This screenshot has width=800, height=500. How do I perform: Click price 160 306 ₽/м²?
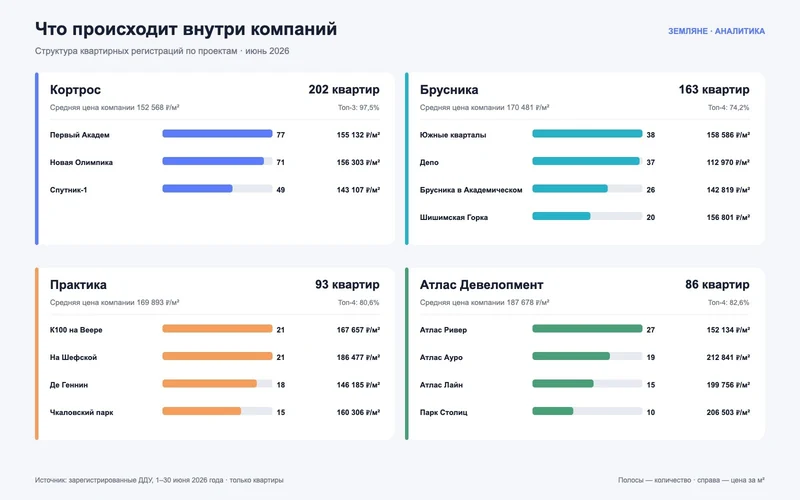[358, 412]
